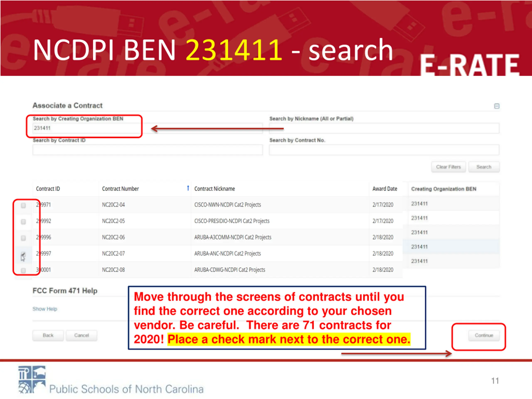Viewport: 532px width, 399px height.
Task: Select contract number NC20C2-07 cell
Action: coord(113,254)
